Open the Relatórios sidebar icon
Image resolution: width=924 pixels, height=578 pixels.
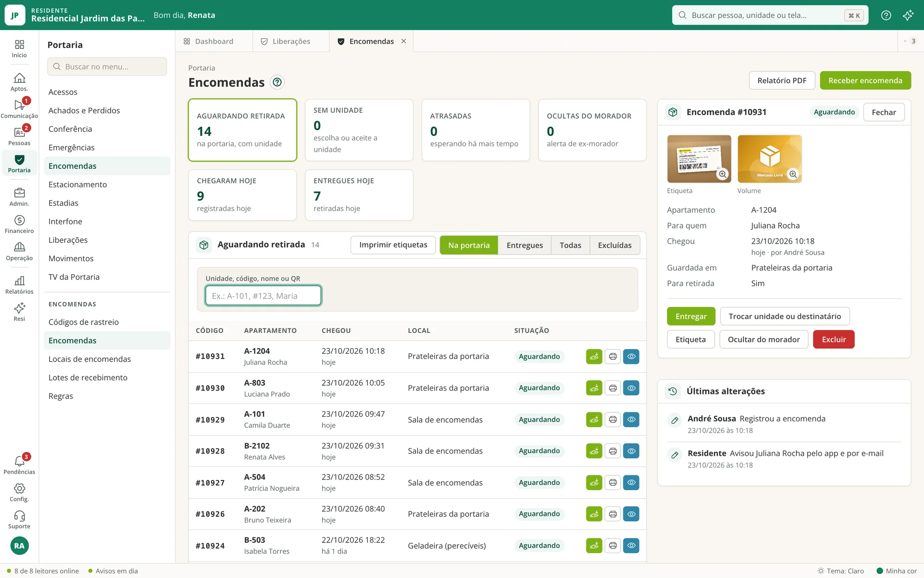coord(19,285)
